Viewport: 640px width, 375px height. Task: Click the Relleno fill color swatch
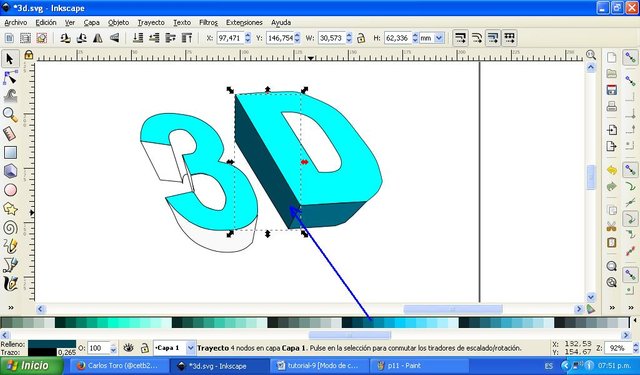pyautogui.click(x=52, y=344)
